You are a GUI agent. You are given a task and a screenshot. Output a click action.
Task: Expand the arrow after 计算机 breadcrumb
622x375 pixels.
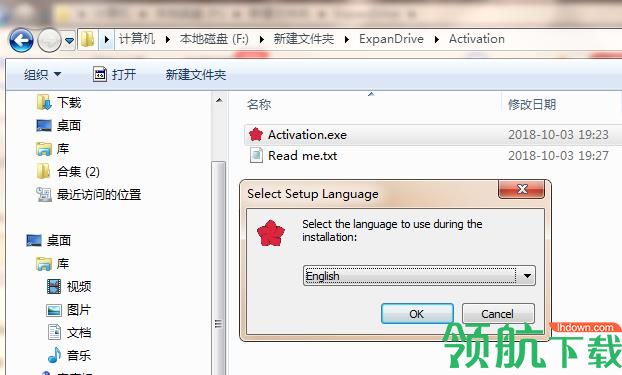pyautogui.click(x=168, y=39)
